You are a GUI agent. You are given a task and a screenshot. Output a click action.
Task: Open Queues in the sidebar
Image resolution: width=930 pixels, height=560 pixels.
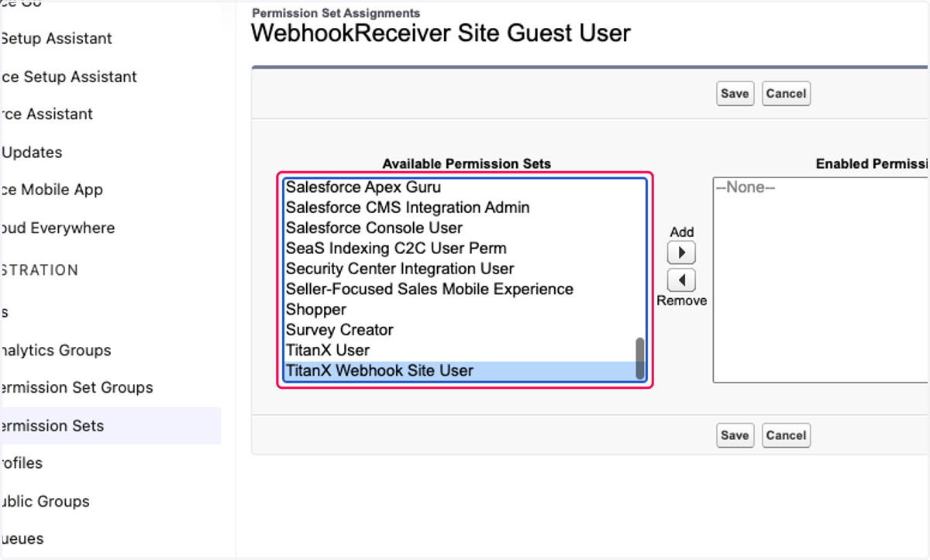22,538
